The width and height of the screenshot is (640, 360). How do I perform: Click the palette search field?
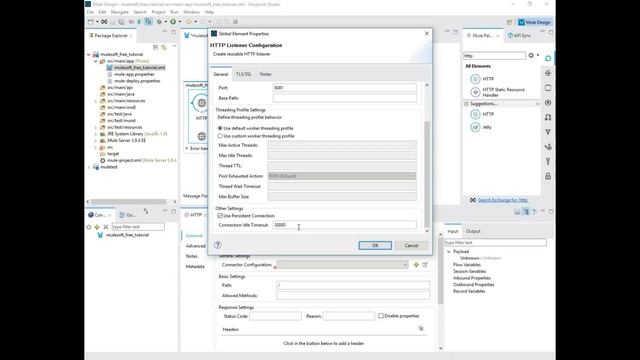pos(494,56)
